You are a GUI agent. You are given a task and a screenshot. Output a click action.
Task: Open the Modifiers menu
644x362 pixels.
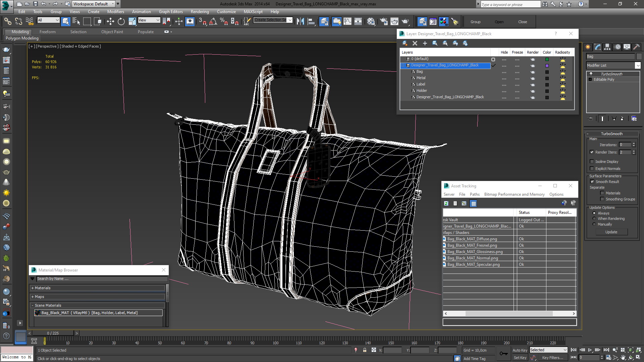click(x=115, y=12)
